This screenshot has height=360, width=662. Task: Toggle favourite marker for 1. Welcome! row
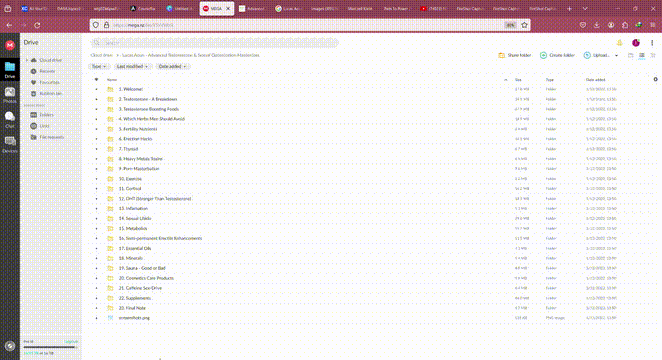point(96,89)
